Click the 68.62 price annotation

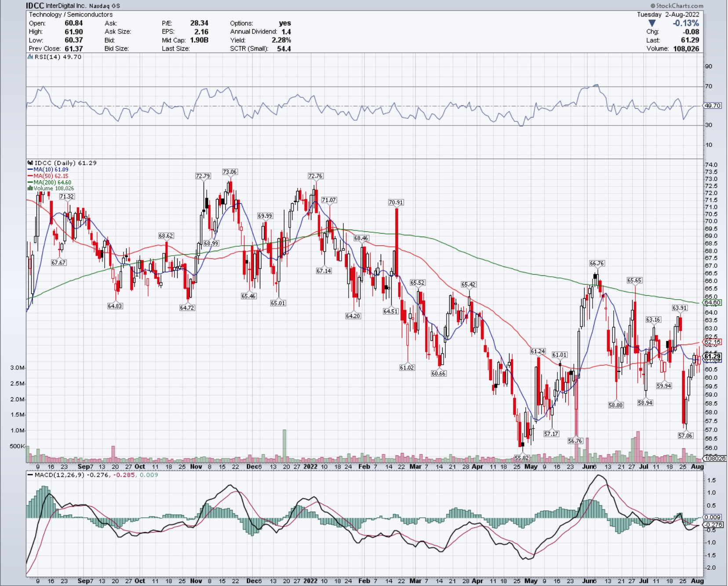166,236
